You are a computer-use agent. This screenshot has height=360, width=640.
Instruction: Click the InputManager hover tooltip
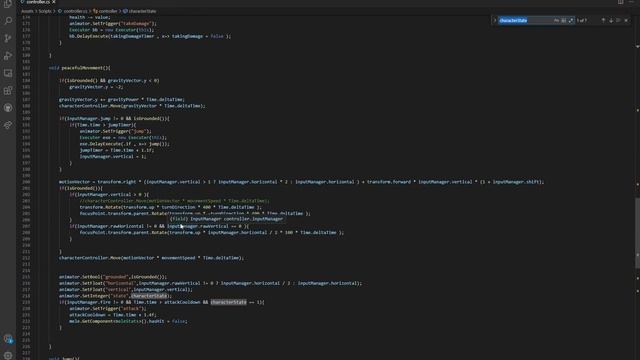pos(227,219)
